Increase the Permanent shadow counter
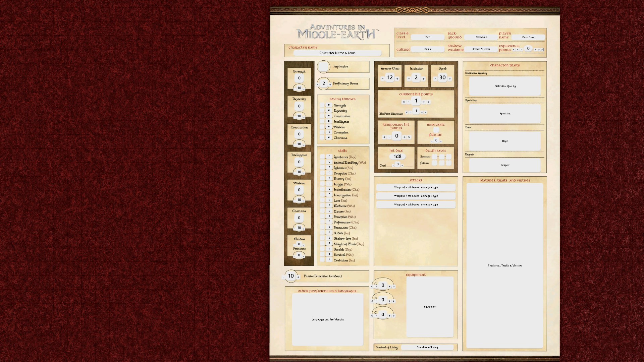This screenshot has height=362, width=644. click(304, 256)
